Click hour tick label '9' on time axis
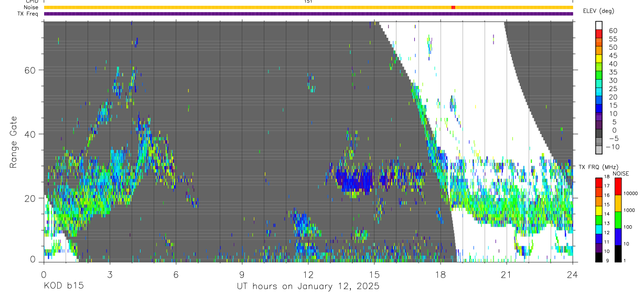The image size is (644, 297). point(242,274)
